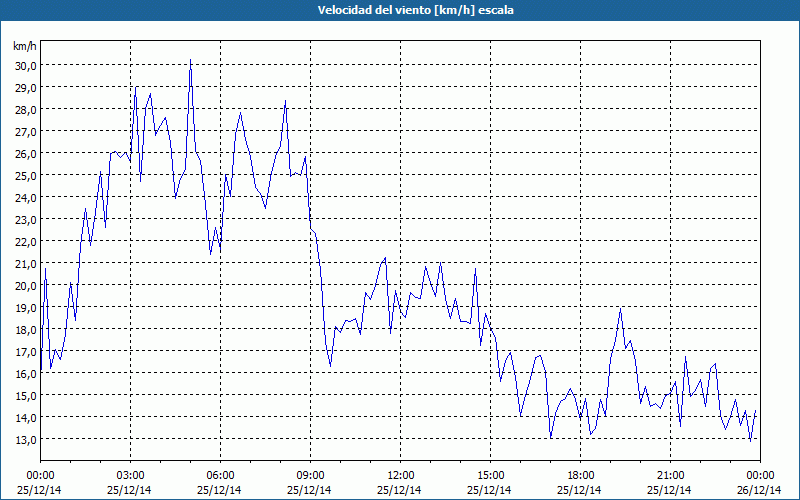Select the '22,0' y-axis label
This screenshot has width=800, height=500.
(24, 241)
